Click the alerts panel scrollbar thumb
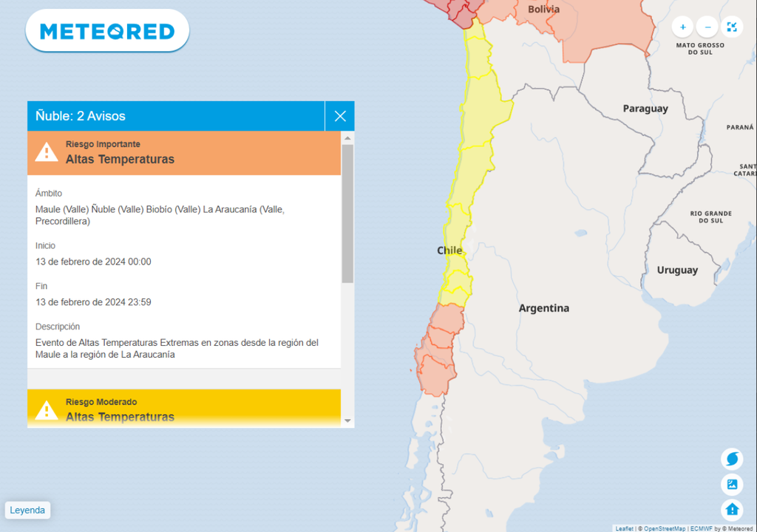The image size is (757, 532). click(347, 213)
